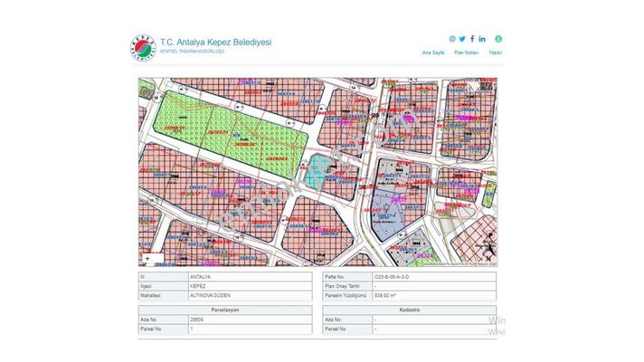Open the Twitter bird icon
This screenshot has height=362, width=644.
coord(462,39)
